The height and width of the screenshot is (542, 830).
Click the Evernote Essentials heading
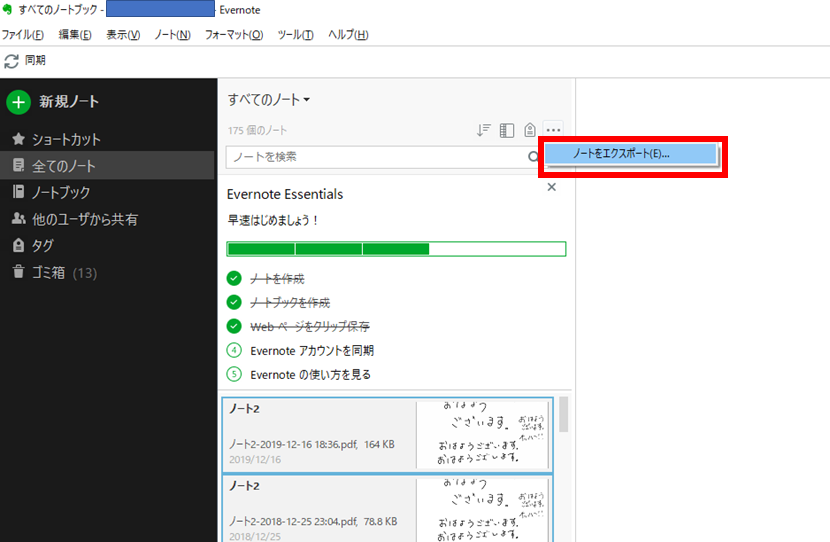[x=285, y=194]
